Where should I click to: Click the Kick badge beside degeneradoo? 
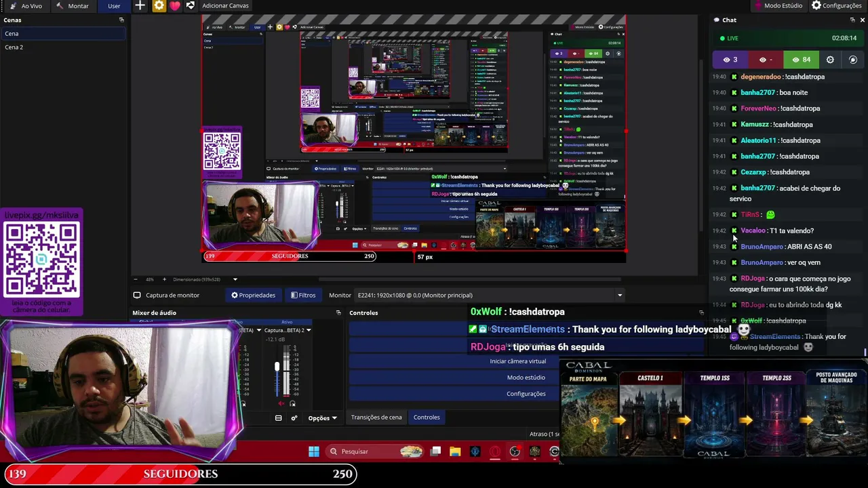(734, 77)
